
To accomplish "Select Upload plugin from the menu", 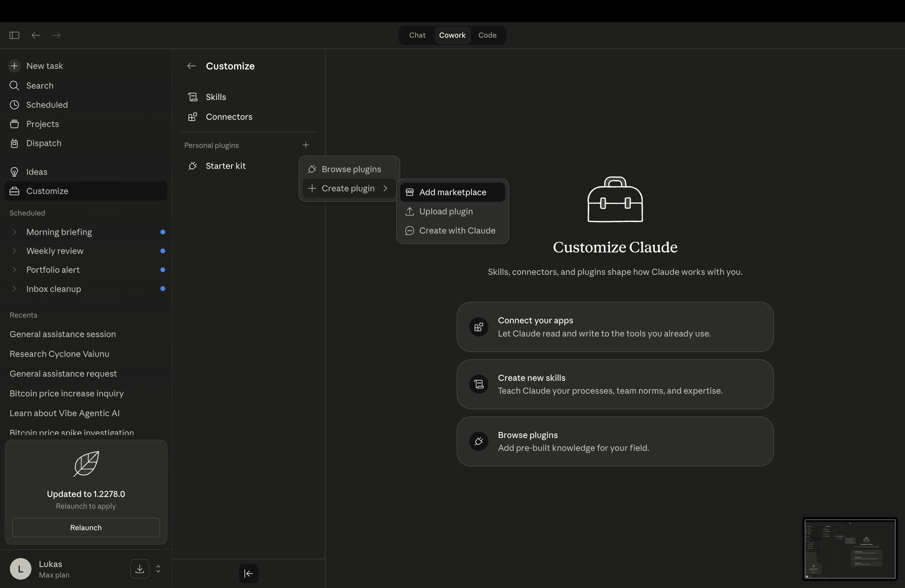I will pyautogui.click(x=446, y=211).
